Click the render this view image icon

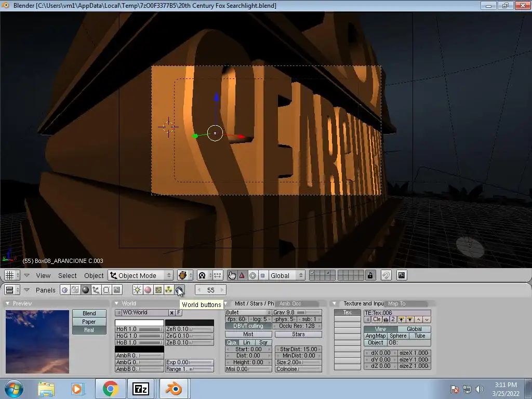tap(402, 275)
